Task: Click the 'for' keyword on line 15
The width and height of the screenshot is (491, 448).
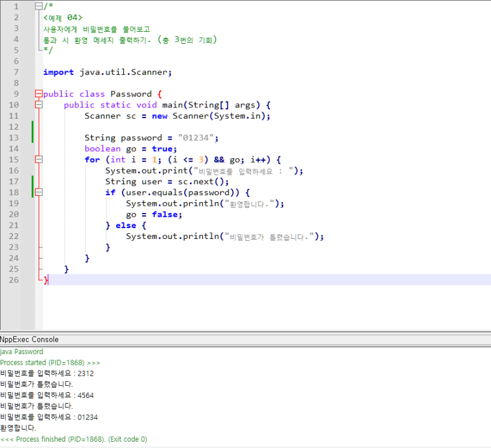Action: click(92, 160)
